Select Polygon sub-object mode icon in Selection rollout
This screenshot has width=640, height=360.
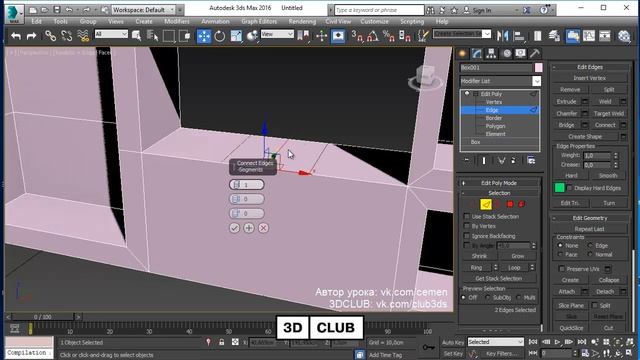click(x=510, y=204)
